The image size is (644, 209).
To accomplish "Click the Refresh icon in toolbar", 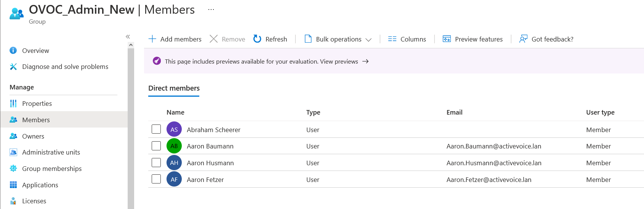I will click(257, 39).
